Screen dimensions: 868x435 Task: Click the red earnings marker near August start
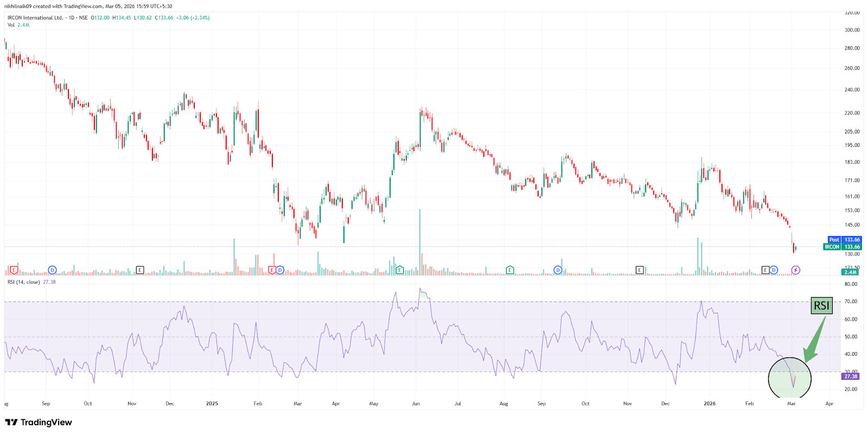pyautogui.click(x=14, y=270)
